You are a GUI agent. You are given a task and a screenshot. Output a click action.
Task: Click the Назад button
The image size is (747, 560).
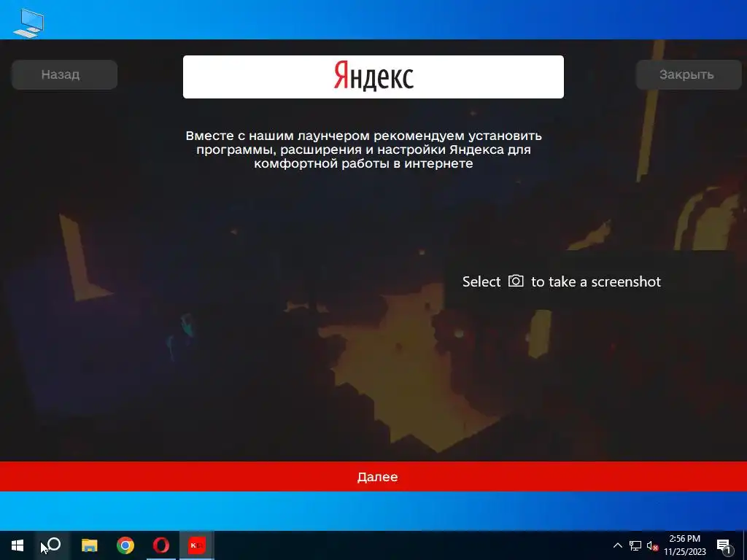click(x=64, y=75)
